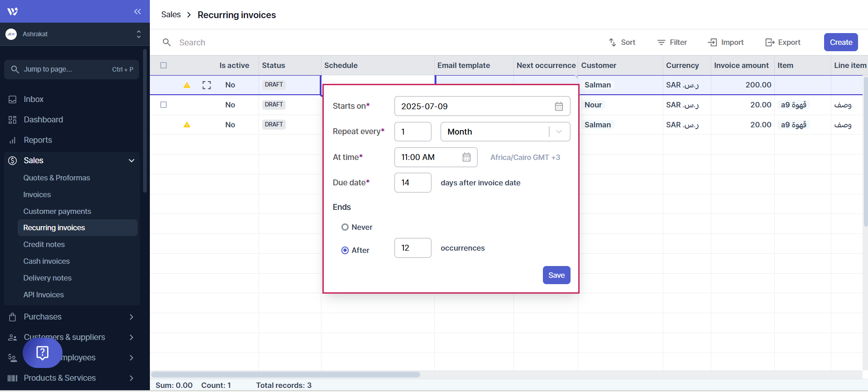The height and width of the screenshot is (392, 868).
Task: Click the expand record icon in first row
Action: [206, 85]
